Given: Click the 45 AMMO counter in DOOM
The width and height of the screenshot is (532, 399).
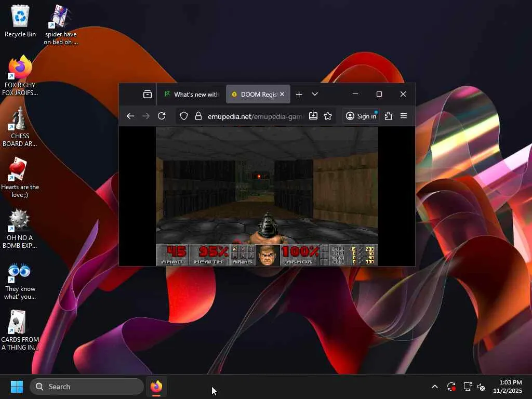Looking at the screenshot, I should pyautogui.click(x=174, y=255).
